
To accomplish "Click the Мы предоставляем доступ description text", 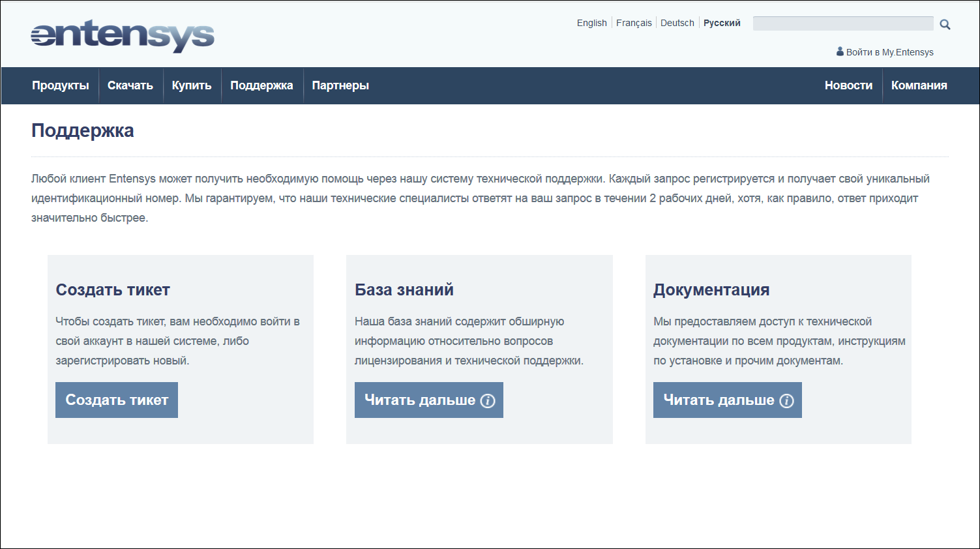I will [779, 341].
